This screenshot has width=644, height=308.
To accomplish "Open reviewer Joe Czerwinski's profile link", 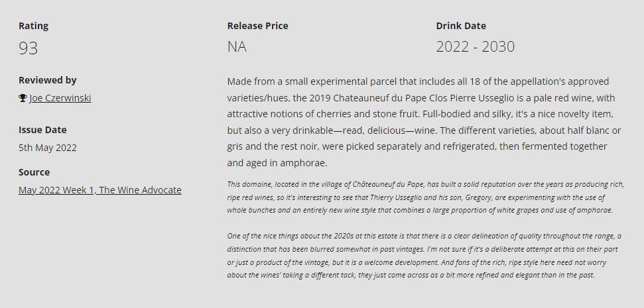I will pyautogui.click(x=60, y=98).
